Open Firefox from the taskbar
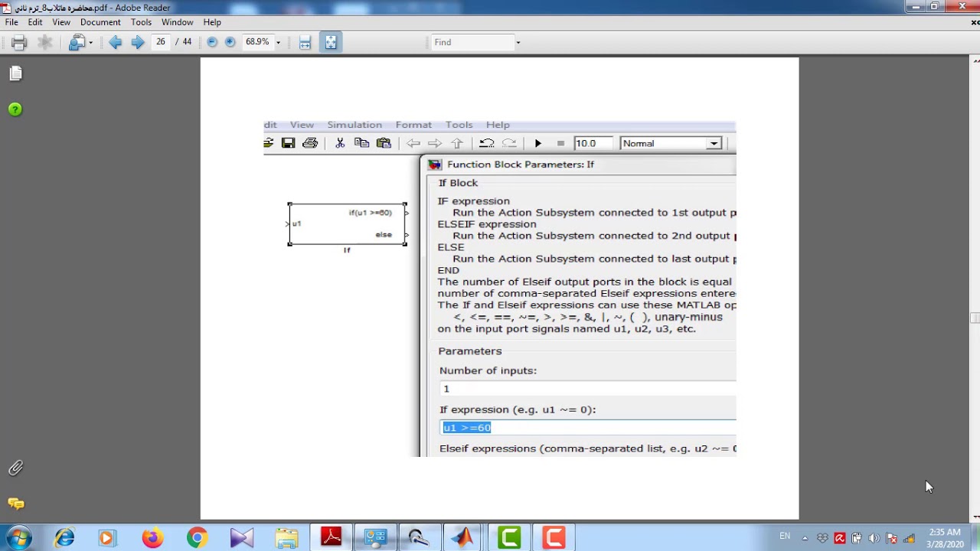980x551 pixels. click(x=152, y=538)
